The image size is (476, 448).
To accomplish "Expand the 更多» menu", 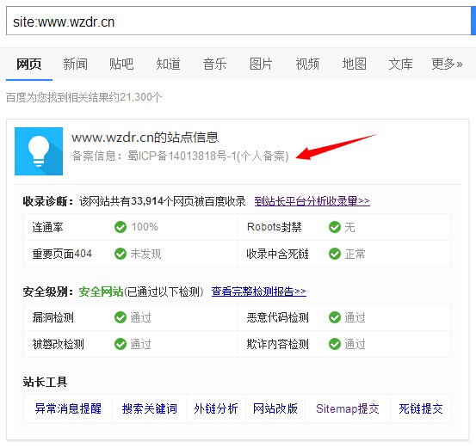I will tap(447, 64).
